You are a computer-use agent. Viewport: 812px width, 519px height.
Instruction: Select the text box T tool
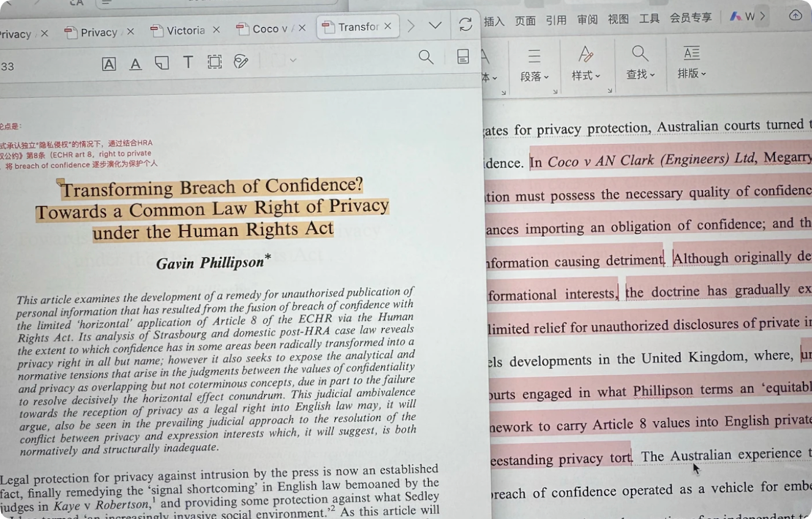(x=188, y=62)
